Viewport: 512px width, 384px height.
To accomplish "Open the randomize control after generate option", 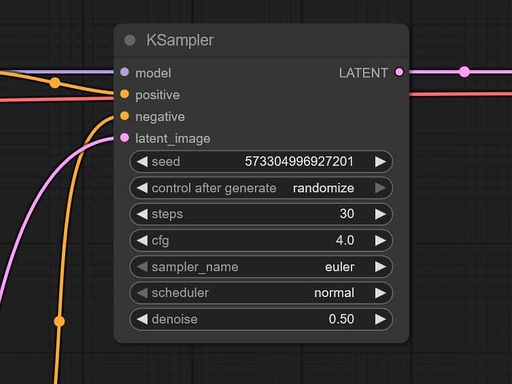I will click(323, 188).
